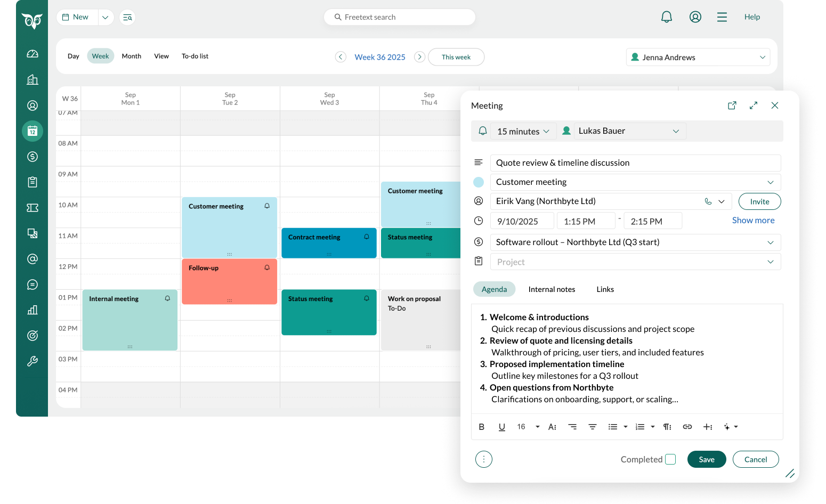826x504 pixels.
Task: Insert a link in the agenda editor
Action: [687, 427]
